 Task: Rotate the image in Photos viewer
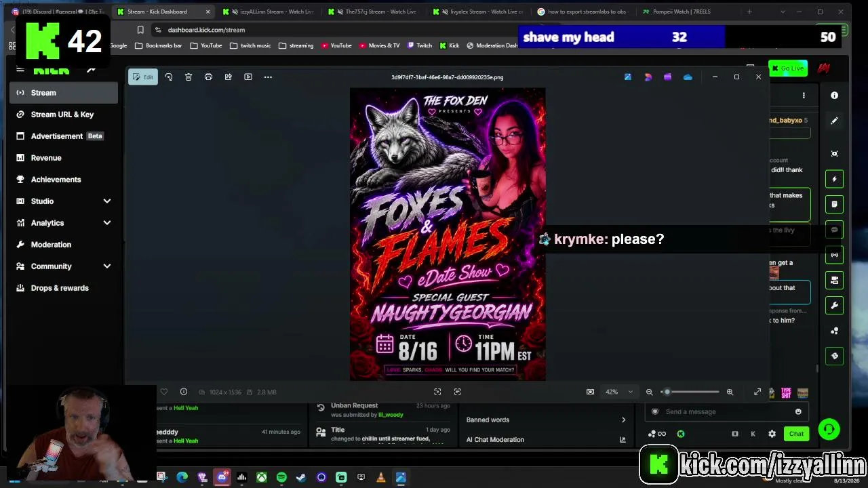coord(169,77)
